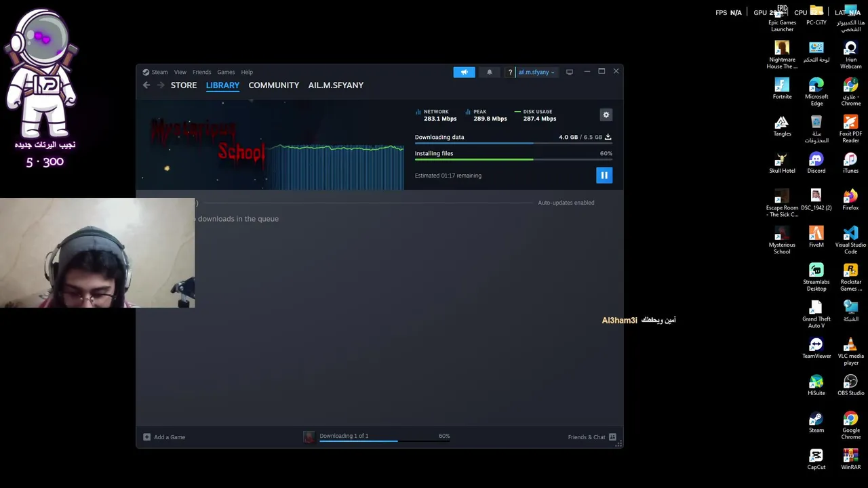Screen dimensions: 868x488
Task: Open DSC_1942 (2) image file
Action: pyautogui.click(x=816, y=200)
